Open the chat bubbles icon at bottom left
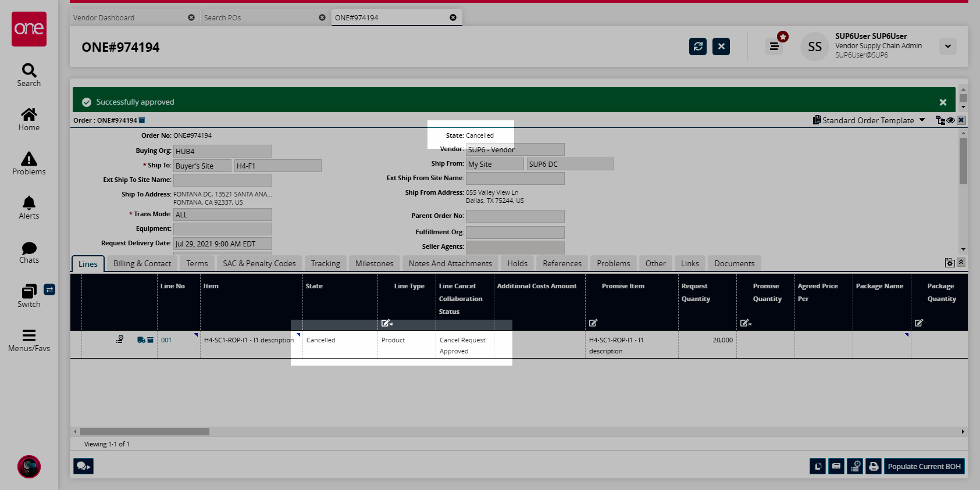The width and height of the screenshot is (980, 490). [83, 466]
